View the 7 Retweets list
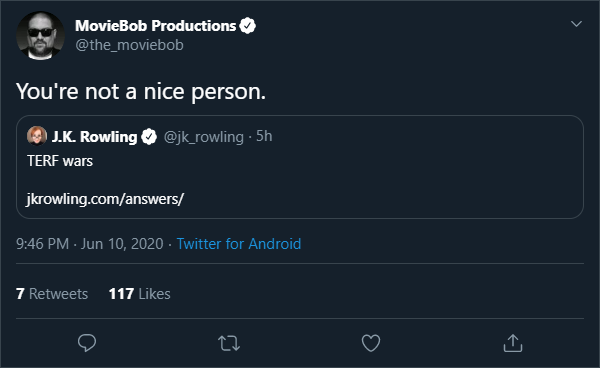Viewport: 600px width, 368px height. [x=52, y=294]
